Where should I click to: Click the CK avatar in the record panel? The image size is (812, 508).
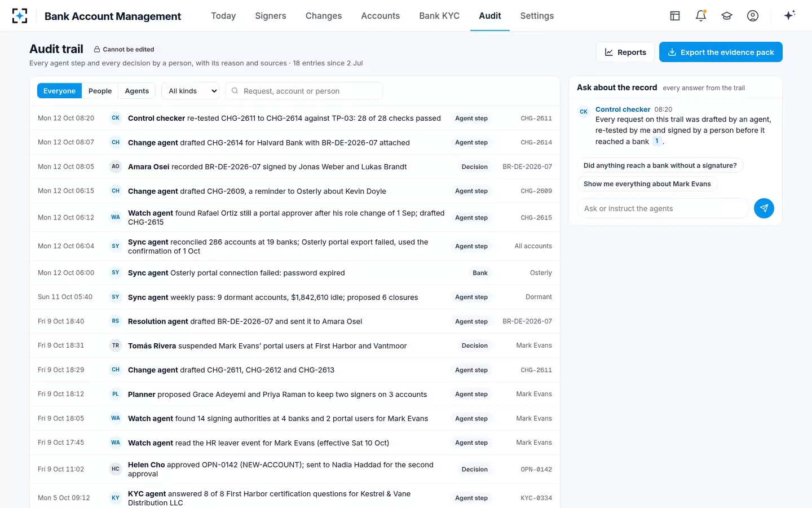point(584,112)
